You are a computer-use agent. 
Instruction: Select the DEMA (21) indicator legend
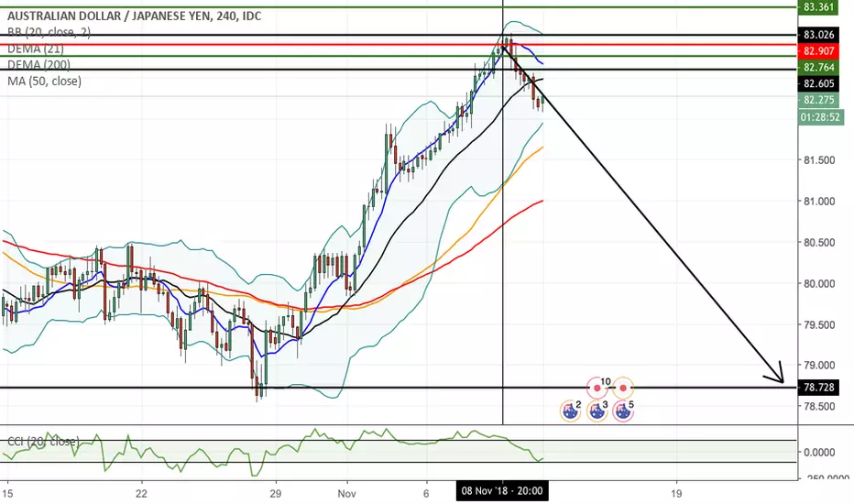coord(36,49)
